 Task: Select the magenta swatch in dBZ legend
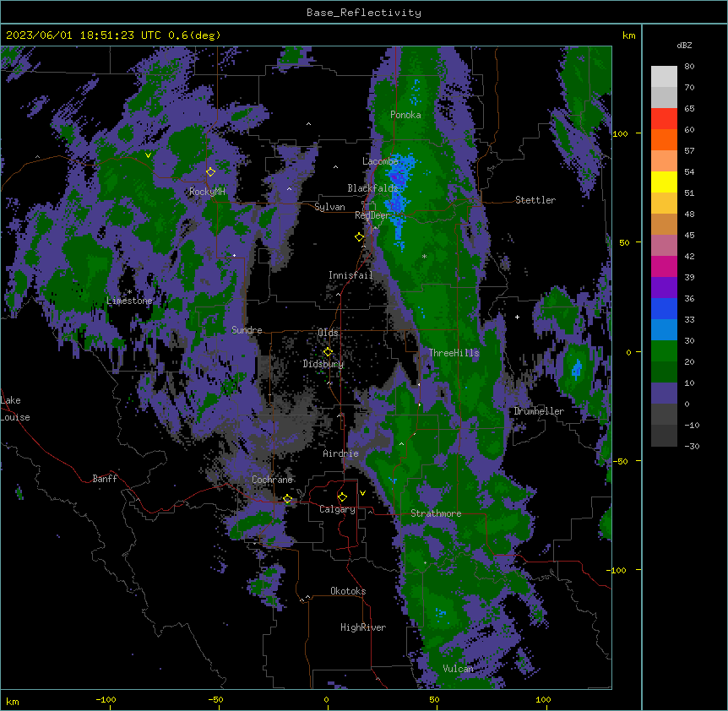[664, 267]
